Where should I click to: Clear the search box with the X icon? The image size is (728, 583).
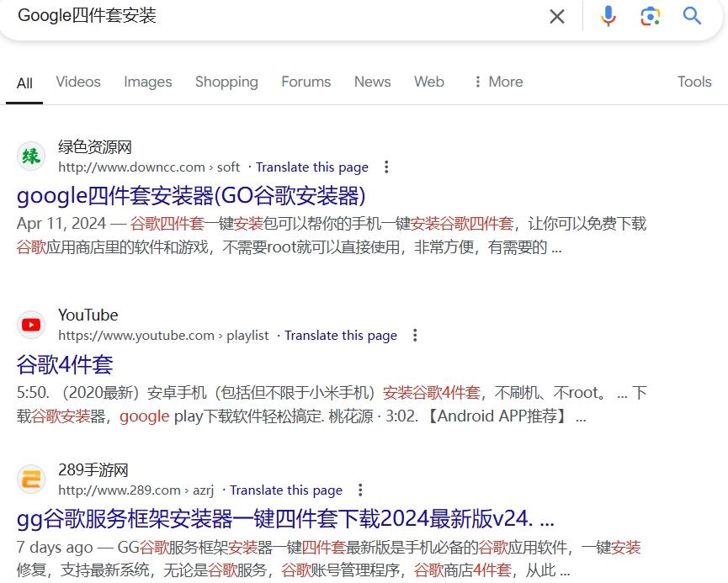click(x=556, y=16)
